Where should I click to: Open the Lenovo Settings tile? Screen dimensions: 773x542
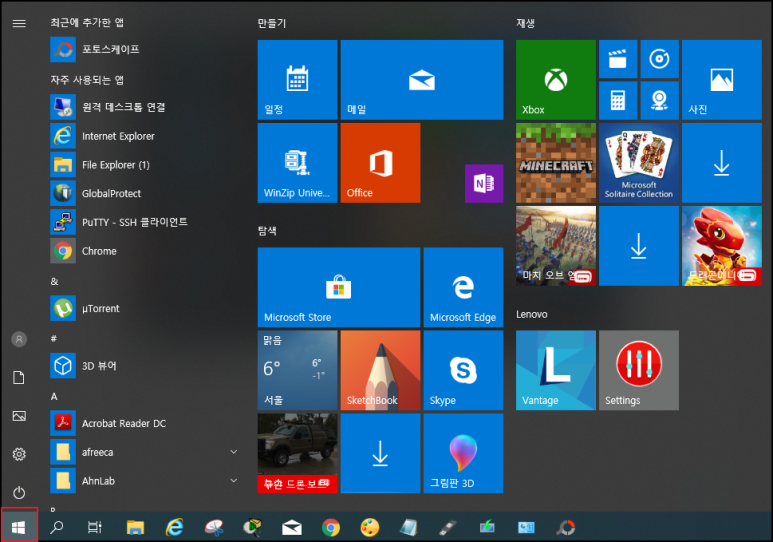click(638, 370)
